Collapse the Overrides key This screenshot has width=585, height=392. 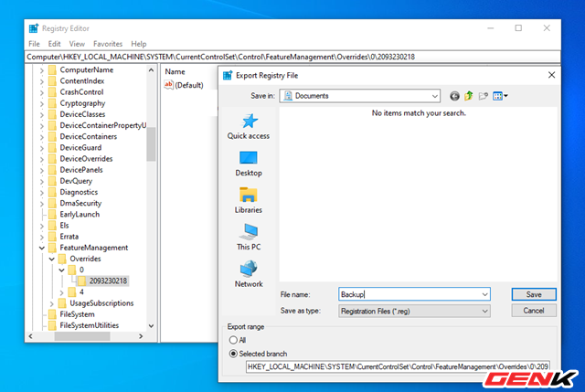tap(52, 260)
